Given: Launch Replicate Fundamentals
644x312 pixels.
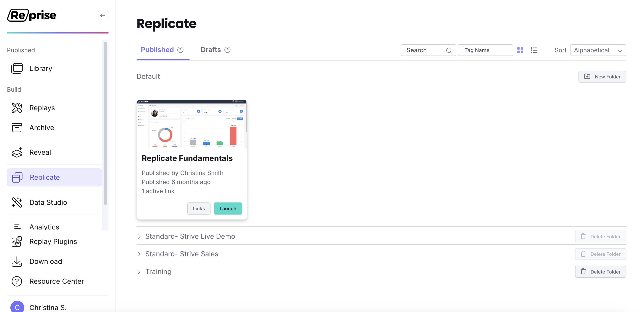Looking at the screenshot, I should pyautogui.click(x=228, y=209).
